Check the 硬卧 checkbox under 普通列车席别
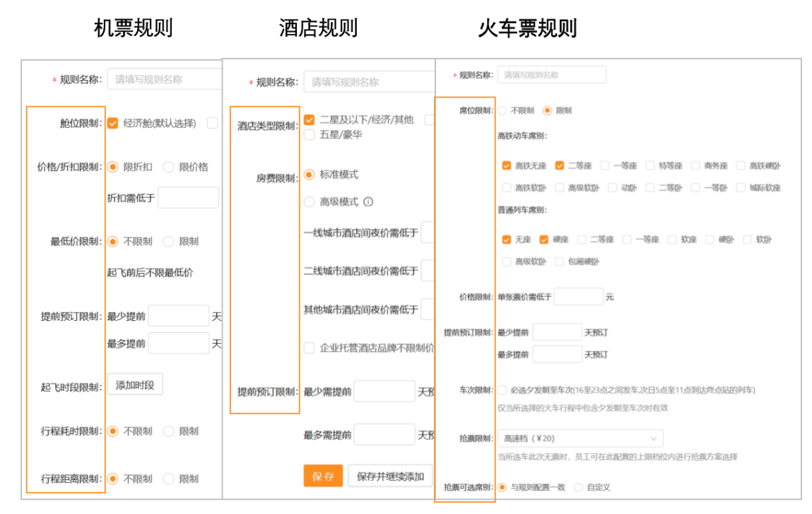 click(710, 240)
